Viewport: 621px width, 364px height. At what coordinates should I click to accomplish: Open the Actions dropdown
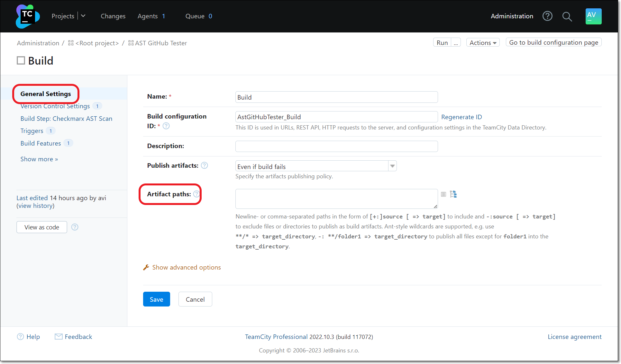tap(483, 42)
